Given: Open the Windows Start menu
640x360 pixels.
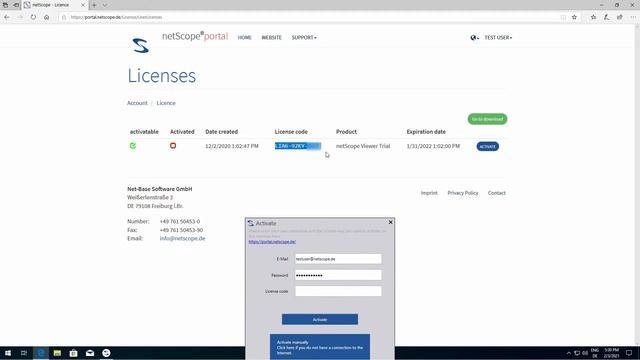Looking at the screenshot, I should (x=8, y=353).
